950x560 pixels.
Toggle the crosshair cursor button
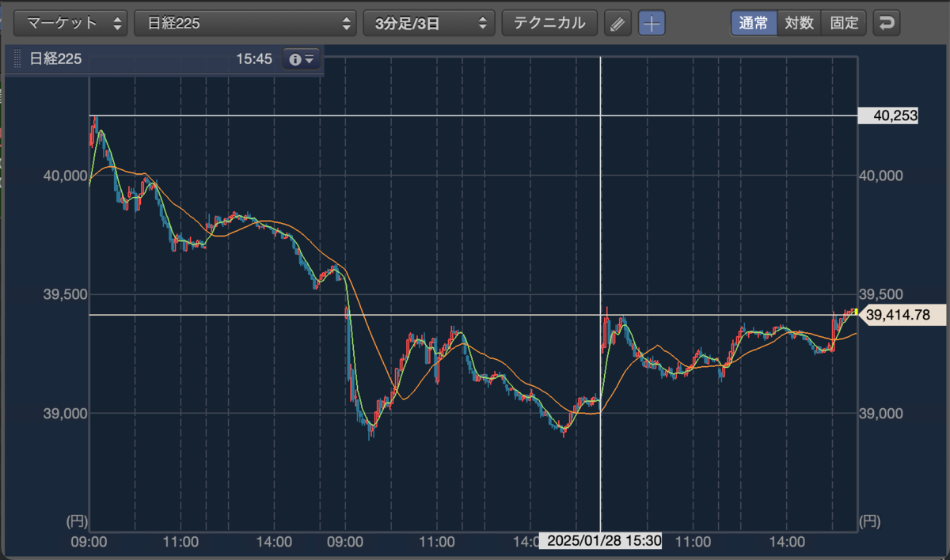click(652, 23)
